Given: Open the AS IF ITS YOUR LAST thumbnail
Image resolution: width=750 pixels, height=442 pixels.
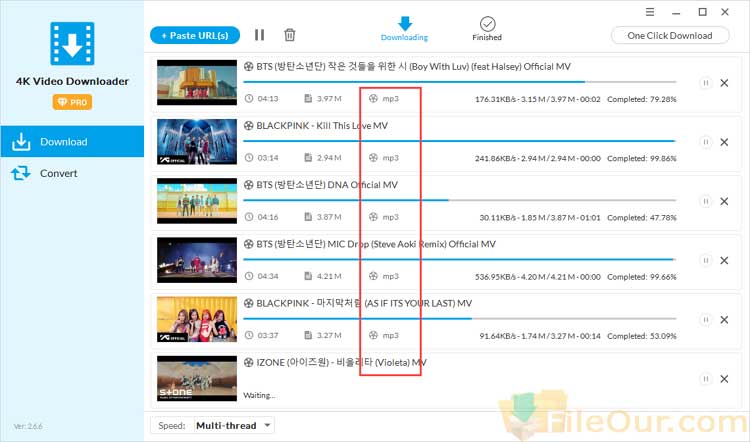Looking at the screenshot, I should pos(197,319).
